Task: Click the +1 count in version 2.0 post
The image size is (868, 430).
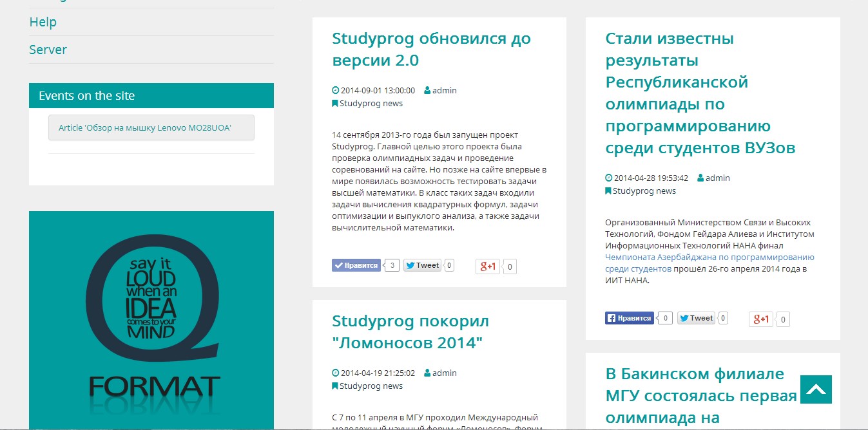Action: [x=510, y=266]
